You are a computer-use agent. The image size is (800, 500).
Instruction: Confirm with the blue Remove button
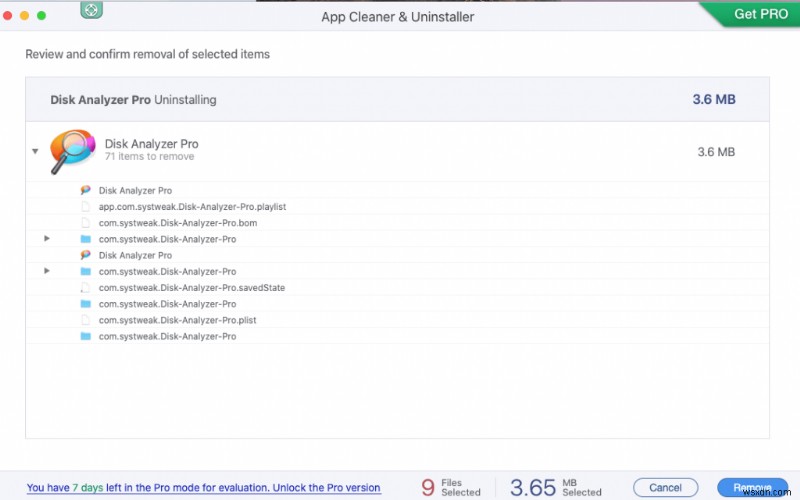pyautogui.click(x=752, y=488)
